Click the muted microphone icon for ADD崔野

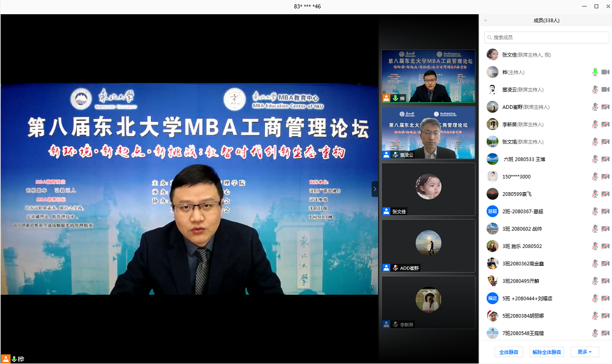[x=595, y=107]
